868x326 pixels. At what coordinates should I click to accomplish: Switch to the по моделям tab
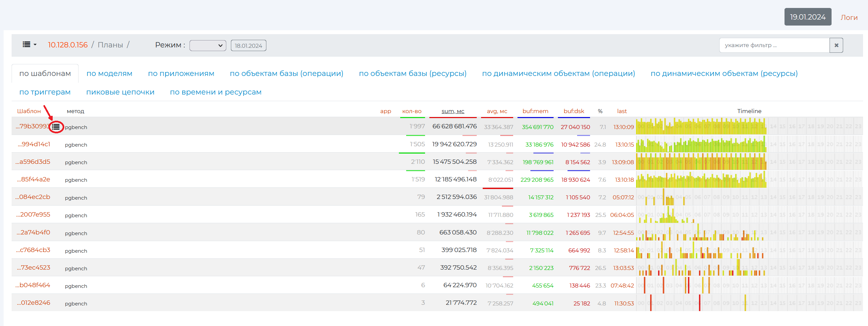click(109, 73)
